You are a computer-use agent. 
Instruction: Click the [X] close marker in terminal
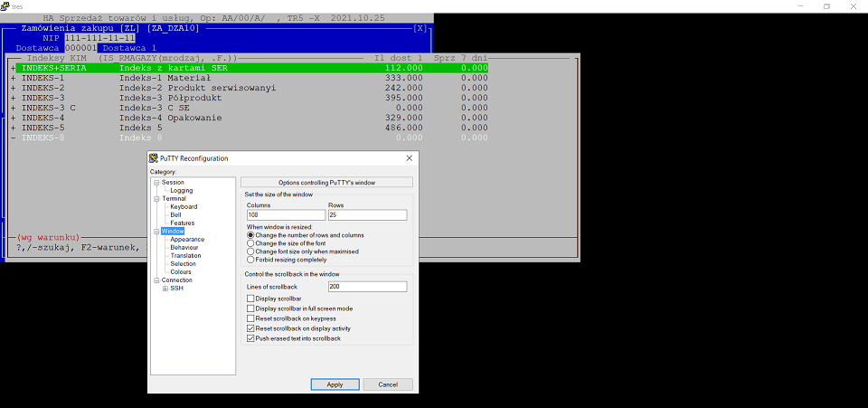pyautogui.click(x=420, y=28)
